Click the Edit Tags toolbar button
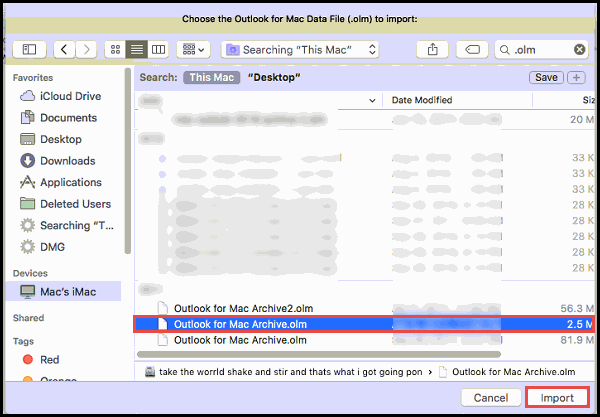600x417 pixels. point(472,50)
